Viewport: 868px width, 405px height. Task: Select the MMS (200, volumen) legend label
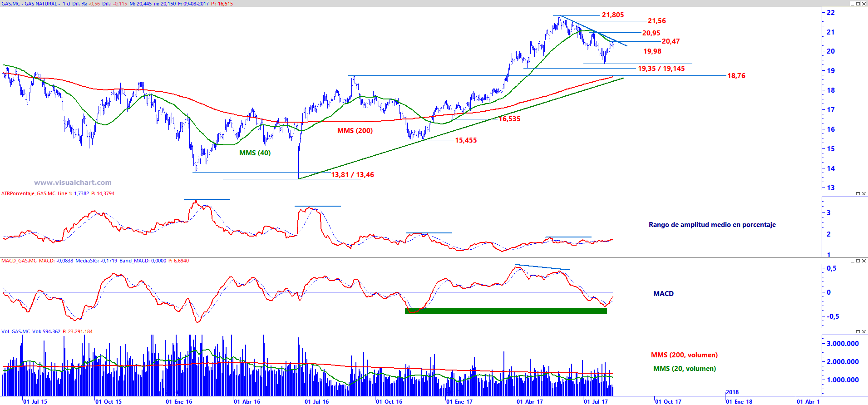(684, 355)
